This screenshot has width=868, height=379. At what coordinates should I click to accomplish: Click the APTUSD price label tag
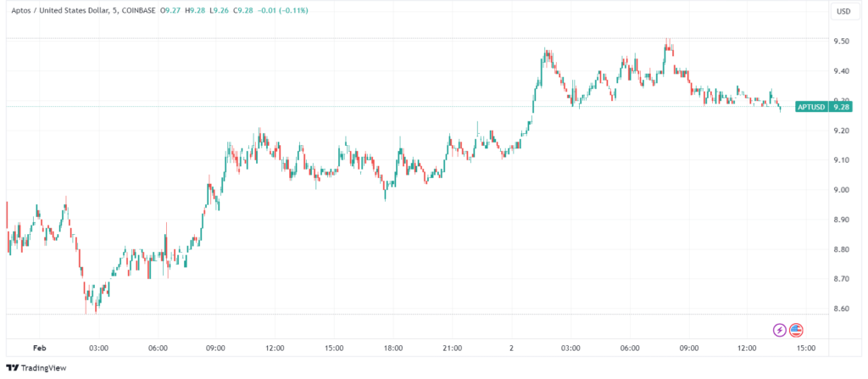point(813,107)
